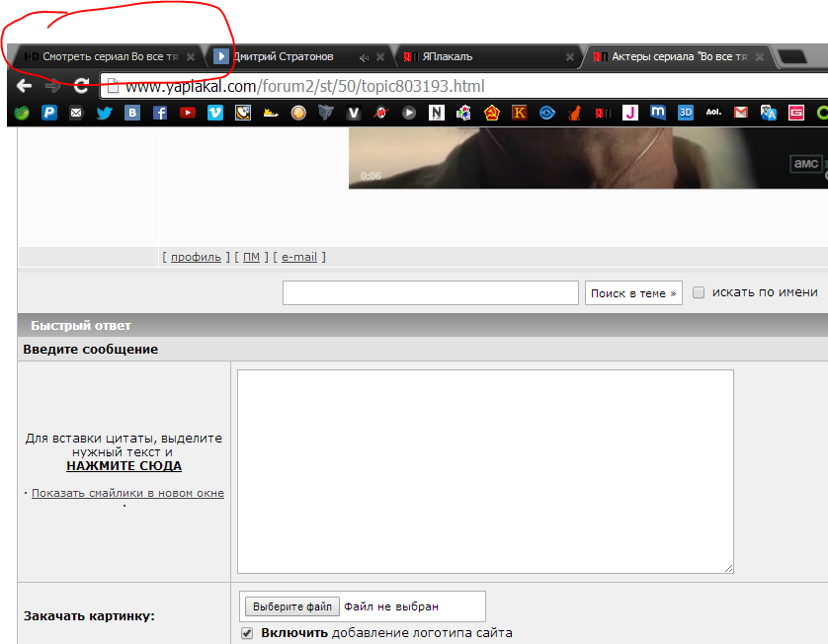Open the green Sberbank bookmark icon
The height and width of the screenshot is (644, 828).
pyautogui.click(x=22, y=113)
